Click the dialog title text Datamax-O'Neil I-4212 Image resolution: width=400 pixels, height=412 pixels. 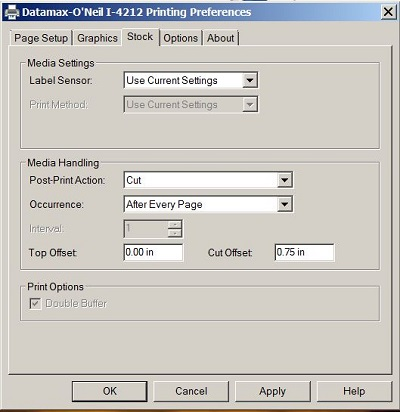point(83,12)
